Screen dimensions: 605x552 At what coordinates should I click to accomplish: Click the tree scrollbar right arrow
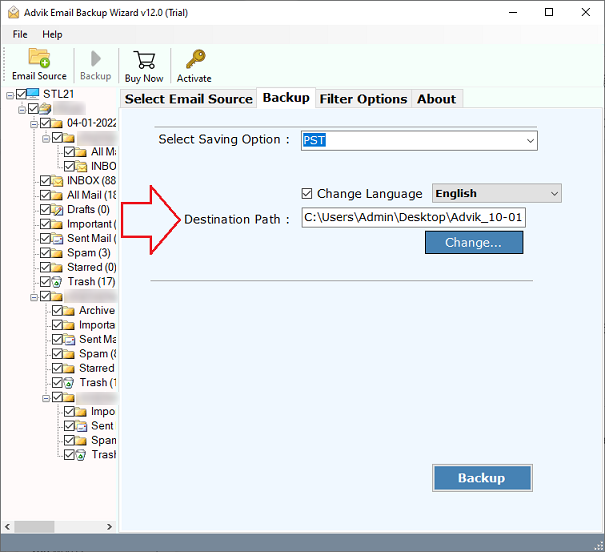(110, 527)
